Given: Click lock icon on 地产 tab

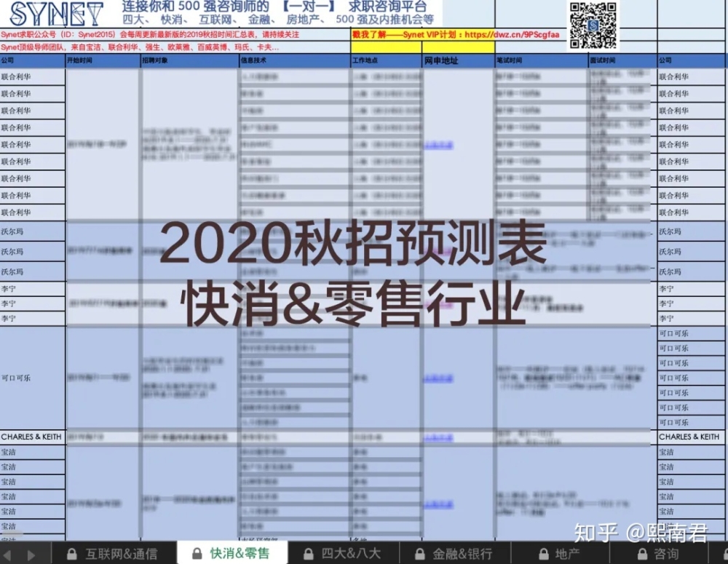Looking at the screenshot, I should [544, 554].
